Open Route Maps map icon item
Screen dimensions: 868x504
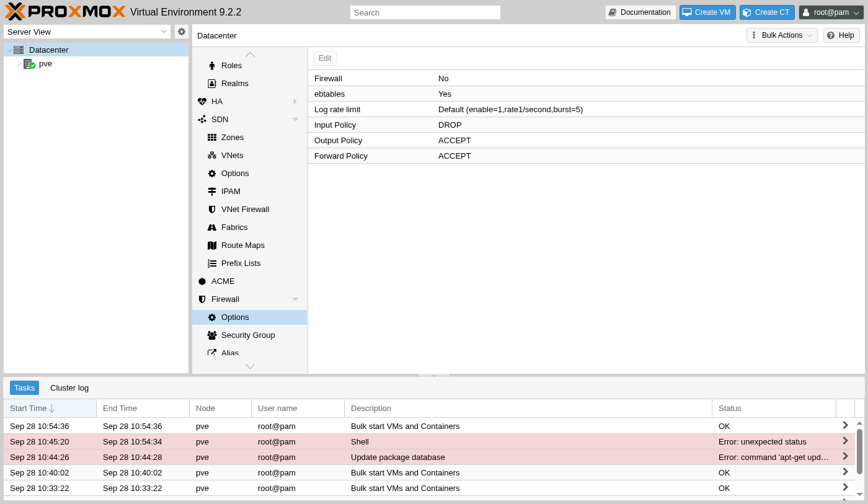[x=249, y=245]
